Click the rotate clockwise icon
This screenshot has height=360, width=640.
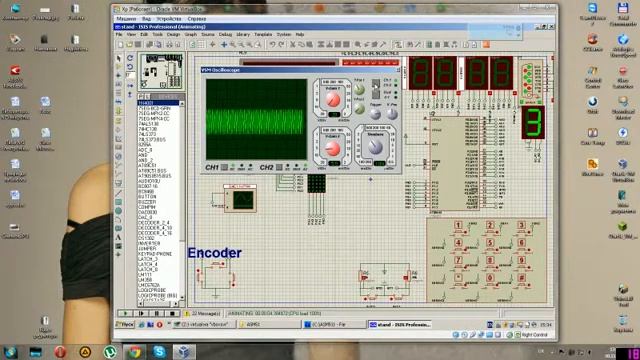pos(130,58)
